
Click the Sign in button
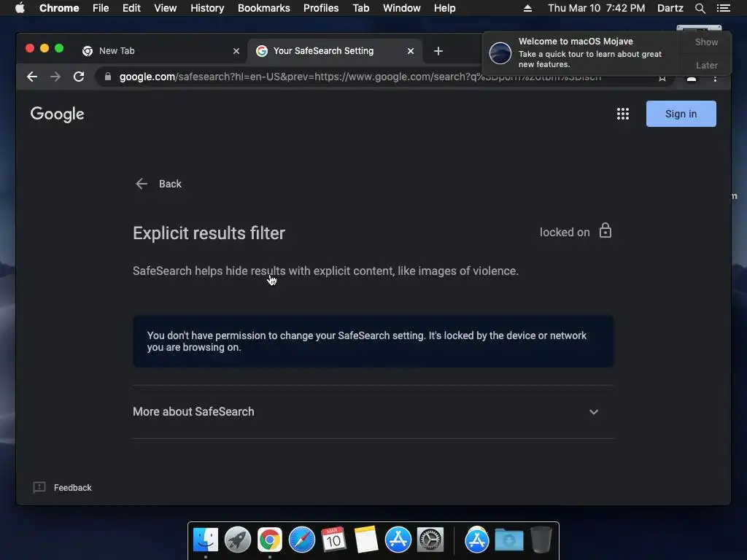[x=681, y=114]
